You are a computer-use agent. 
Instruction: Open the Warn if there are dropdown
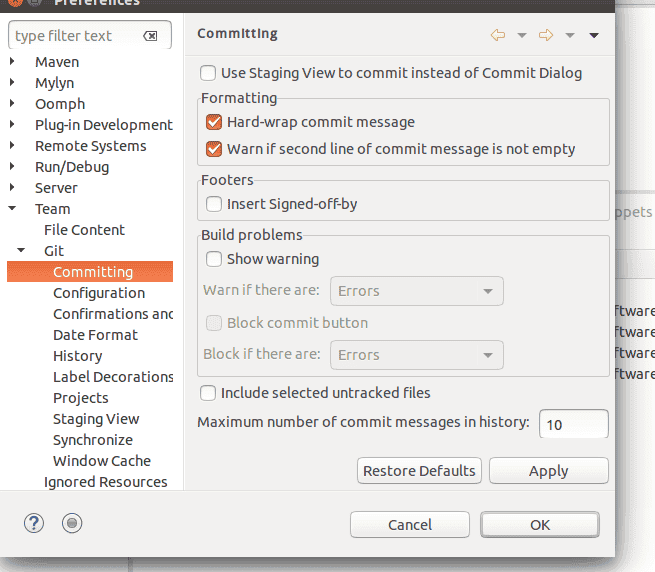point(416,291)
